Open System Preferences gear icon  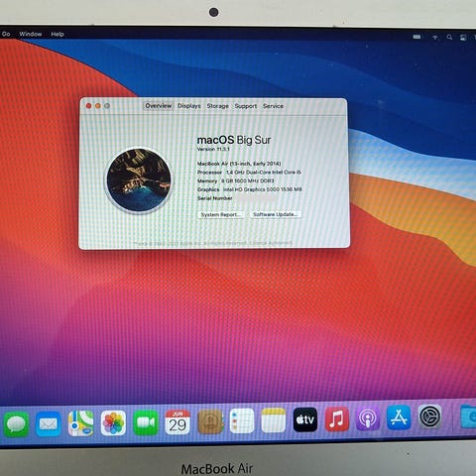point(430,416)
